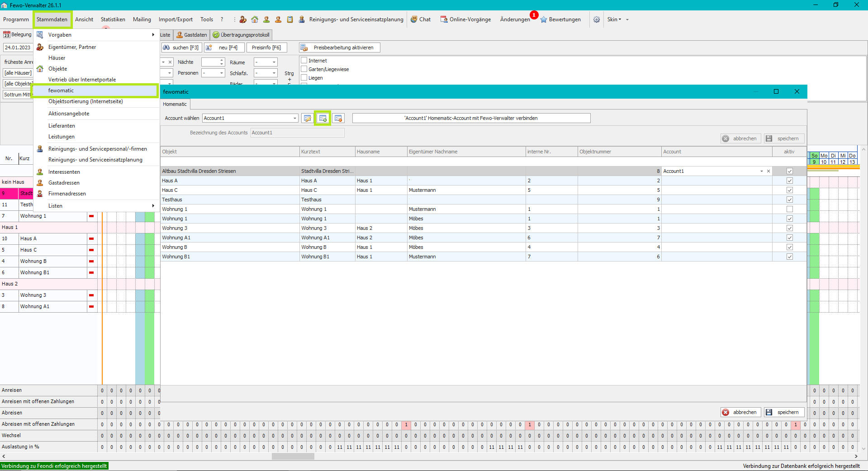
Task: Click the 24.01.2023 date field
Action: click(x=18, y=48)
